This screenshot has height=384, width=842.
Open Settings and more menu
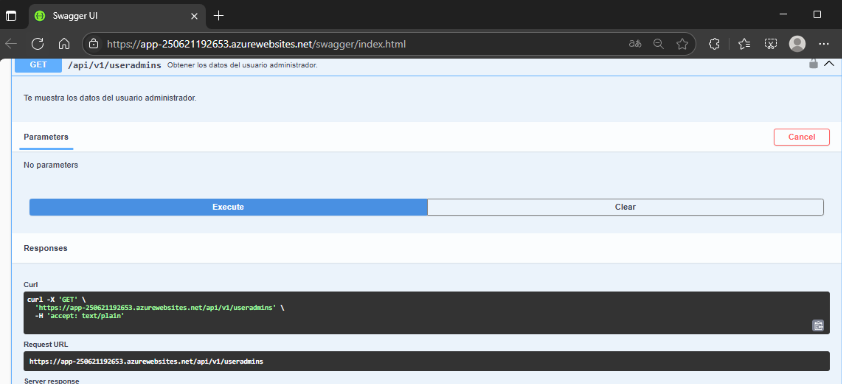coord(824,44)
